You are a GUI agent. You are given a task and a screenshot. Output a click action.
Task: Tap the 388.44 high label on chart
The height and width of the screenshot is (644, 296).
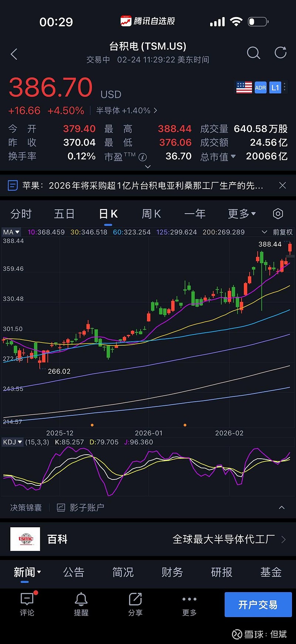tap(270, 244)
